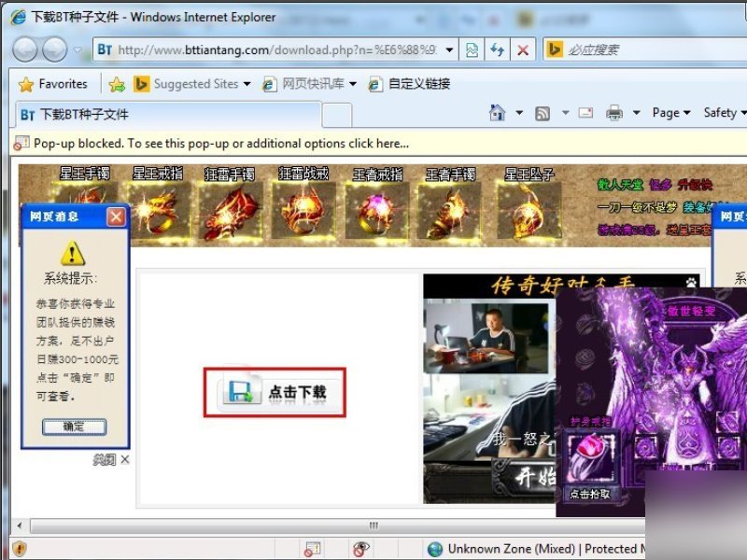Click the Favorites star icon

coord(27,84)
